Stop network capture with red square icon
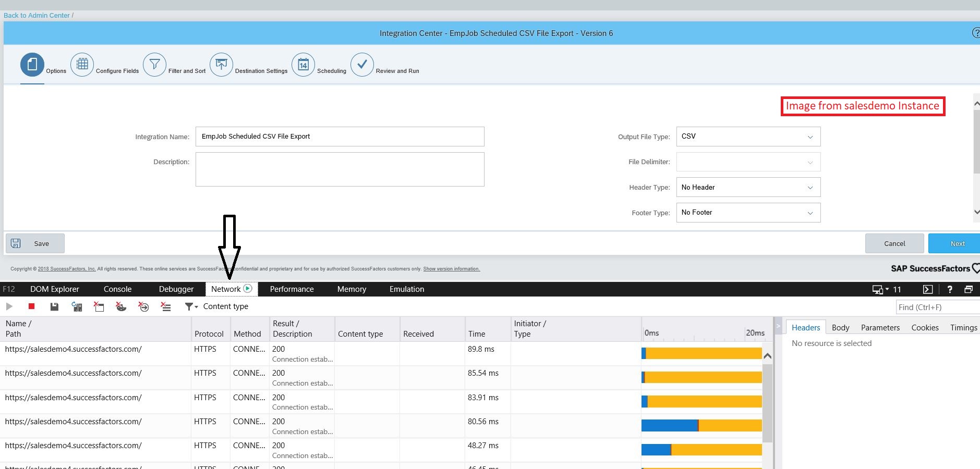 coord(31,306)
